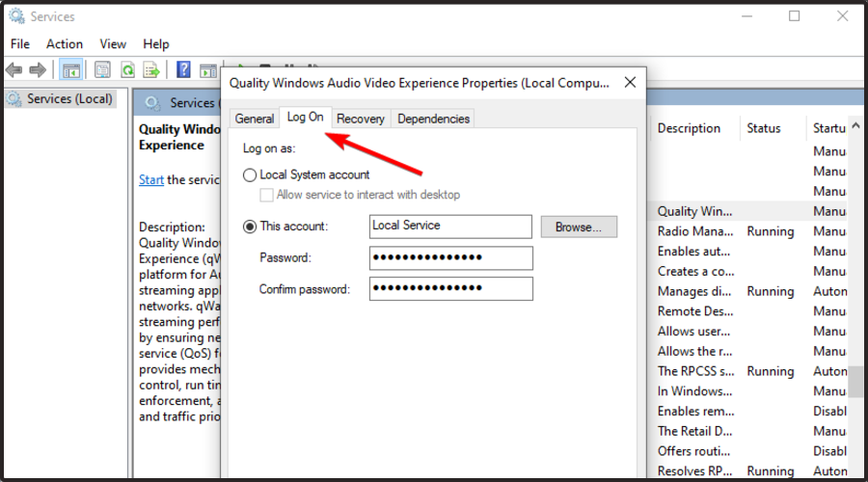Click the Confirm password field
868x482 pixels.
tap(450, 289)
